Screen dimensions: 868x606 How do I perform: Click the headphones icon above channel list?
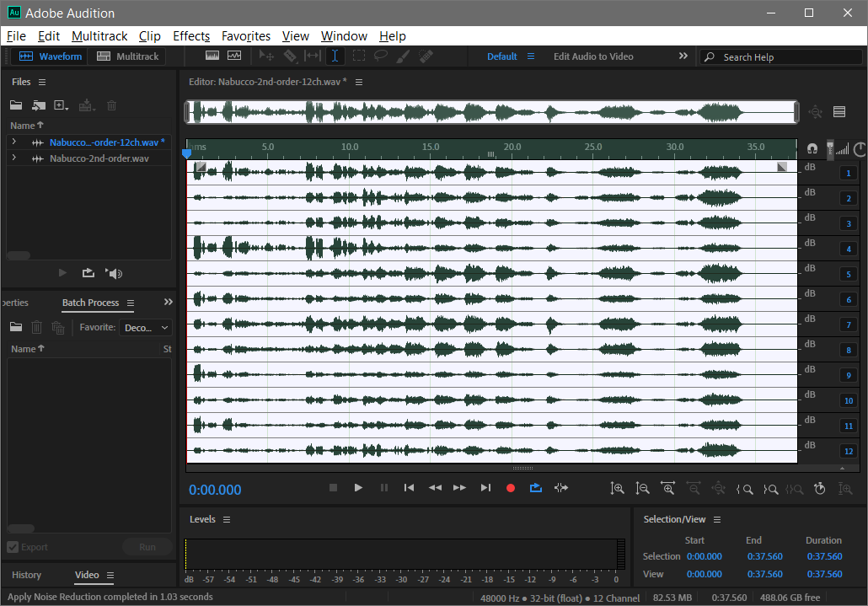click(812, 148)
